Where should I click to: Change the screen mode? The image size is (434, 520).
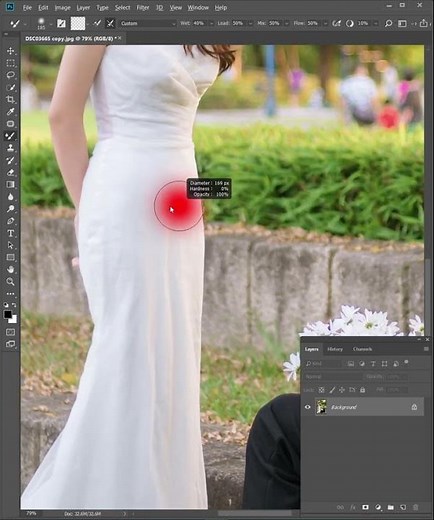10,344
